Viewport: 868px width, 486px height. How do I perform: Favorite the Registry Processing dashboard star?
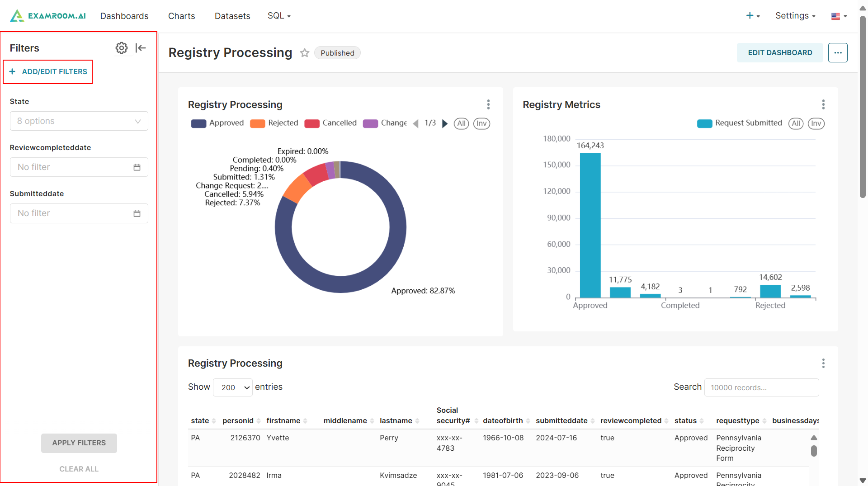tap(305, 53)
